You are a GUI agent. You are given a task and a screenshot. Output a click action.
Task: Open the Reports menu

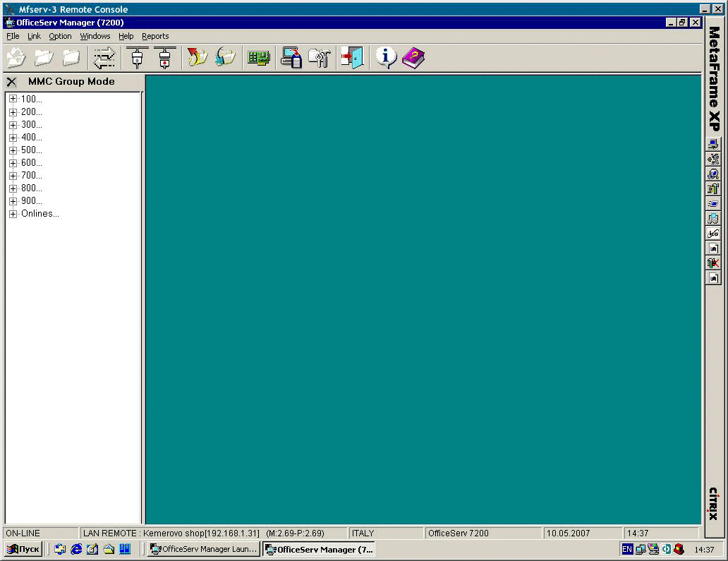click(155, 36)
